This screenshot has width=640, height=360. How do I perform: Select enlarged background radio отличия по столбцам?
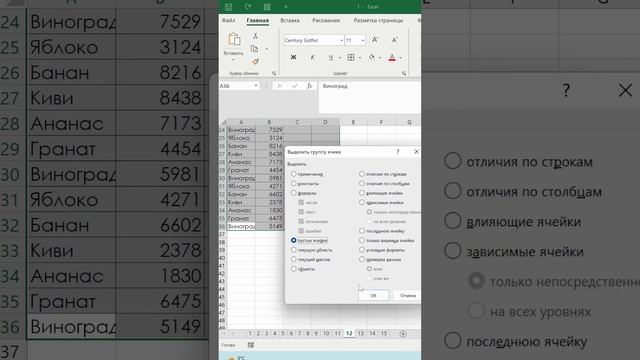tap(453, 191)
